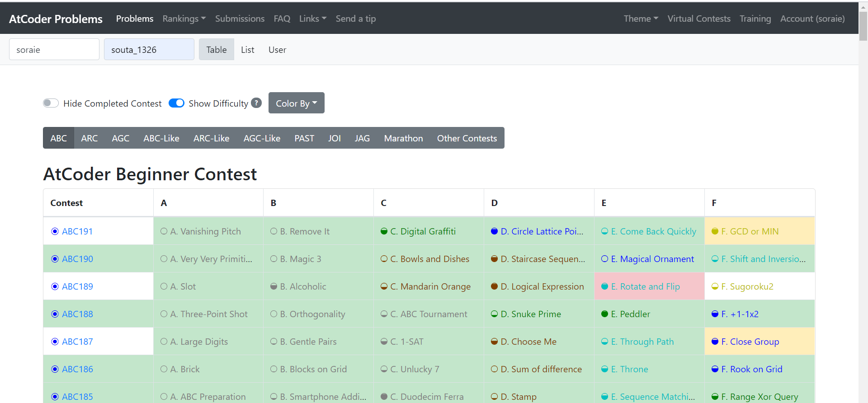This screenshot has height=403, width=868.
Task: Switch to the ARC contest tab
Action: click(89, 138)
